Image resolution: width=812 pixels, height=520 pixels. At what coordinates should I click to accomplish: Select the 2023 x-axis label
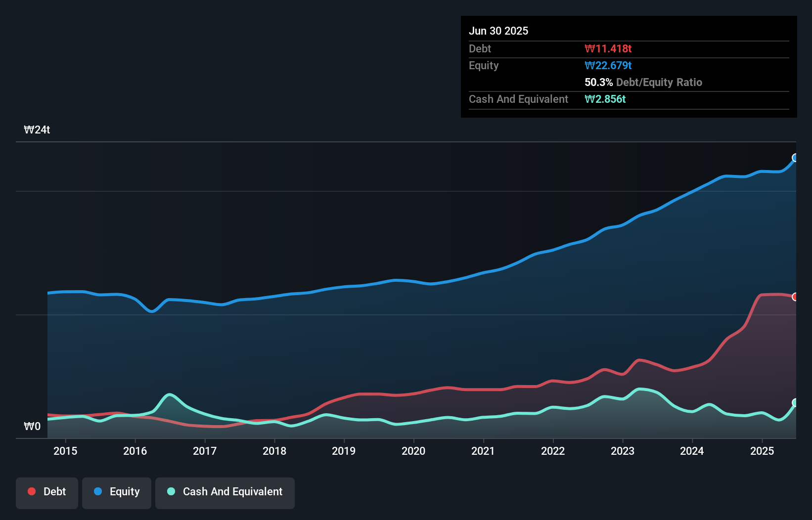[x=623, y=451]
